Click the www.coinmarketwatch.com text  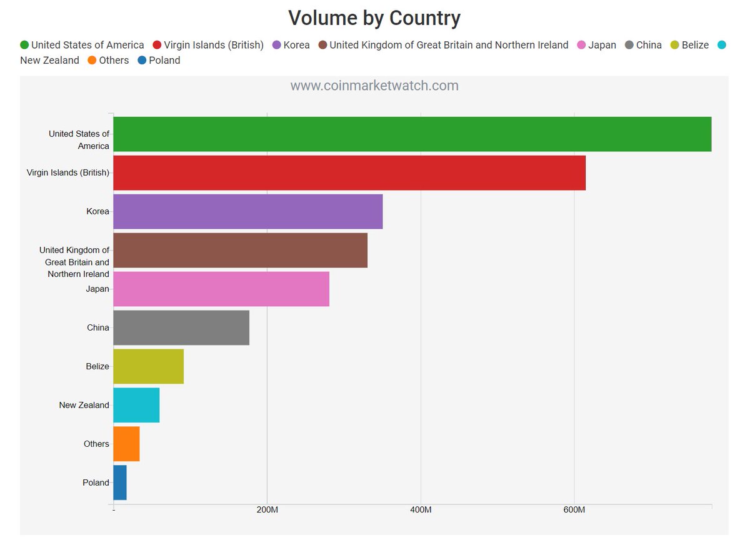pyautogui.click(x=374, y=86)
